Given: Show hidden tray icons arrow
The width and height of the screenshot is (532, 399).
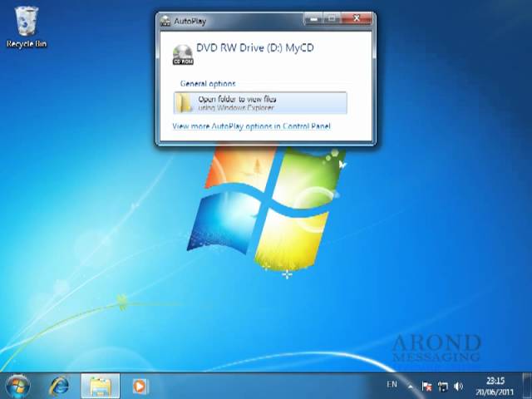Looking at the screenshot, I should (x=410, y=387).
